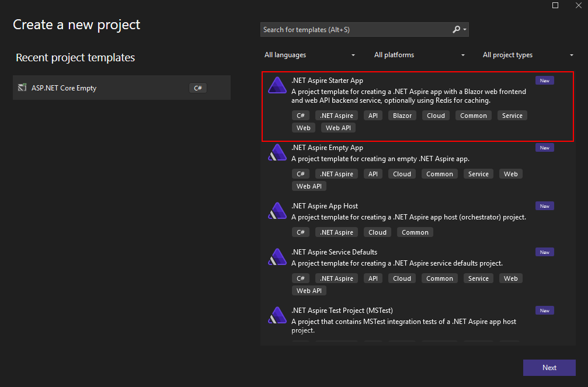The height and width of the screenshot is (387, 588).
Task: Click the Blazor tag on Starter App
Action: (402, 116)
